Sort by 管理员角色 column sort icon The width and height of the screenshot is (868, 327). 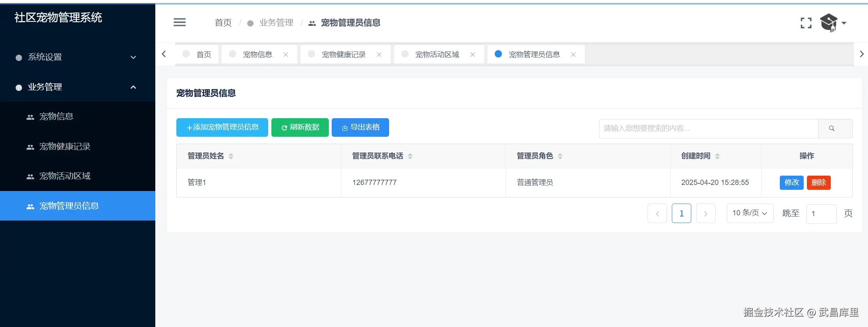tap(560, 156)
